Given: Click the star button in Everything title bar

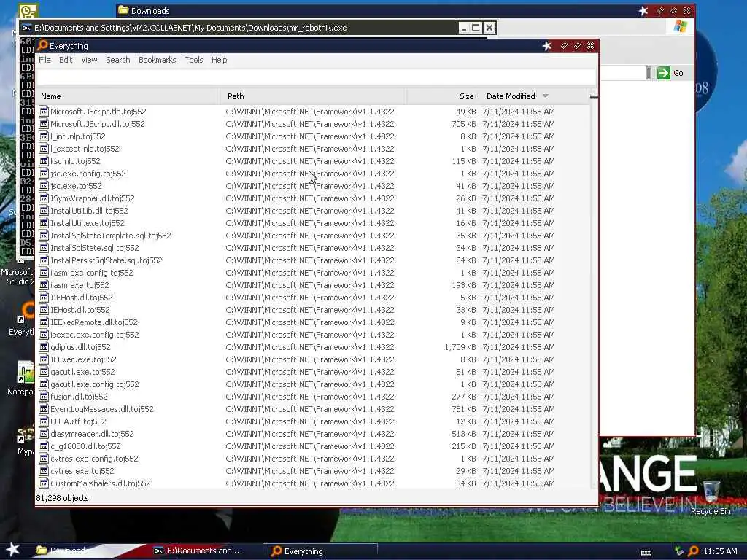Looking at the screenshot, I should 547,46.
